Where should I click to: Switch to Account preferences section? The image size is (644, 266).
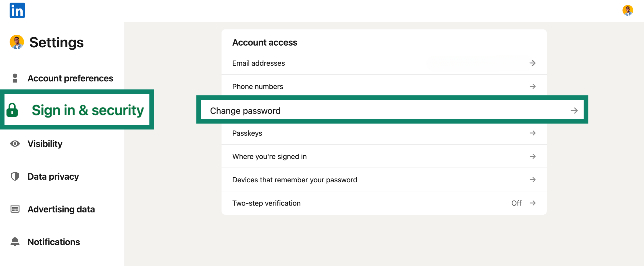[70, 78]
